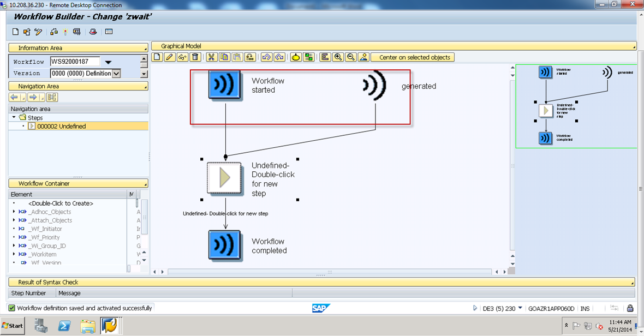Open the Workflow field dropdown arrow
Image resolution: width=644 pixels, height=336 pixels.
click(108, 62)
